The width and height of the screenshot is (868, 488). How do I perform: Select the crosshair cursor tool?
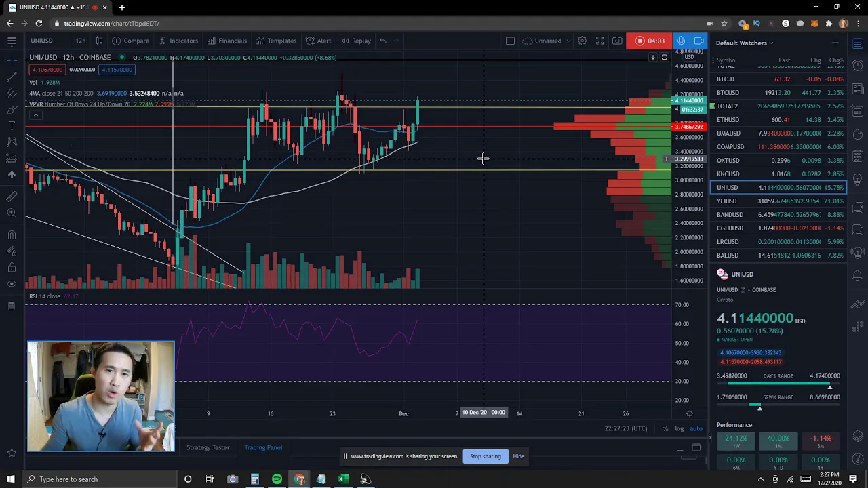(x=12, y=61)
